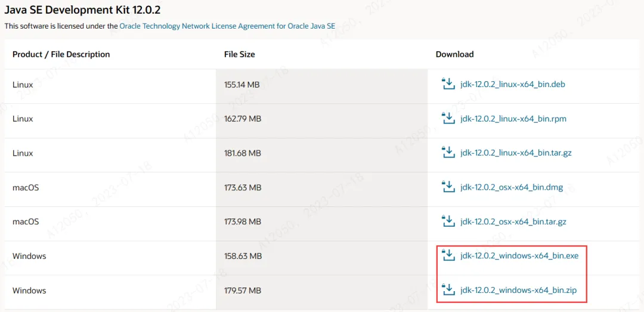Click Windows label in the 158.63 MB row
The width and height of the screenshot is (644, 312).
(29, 257)
